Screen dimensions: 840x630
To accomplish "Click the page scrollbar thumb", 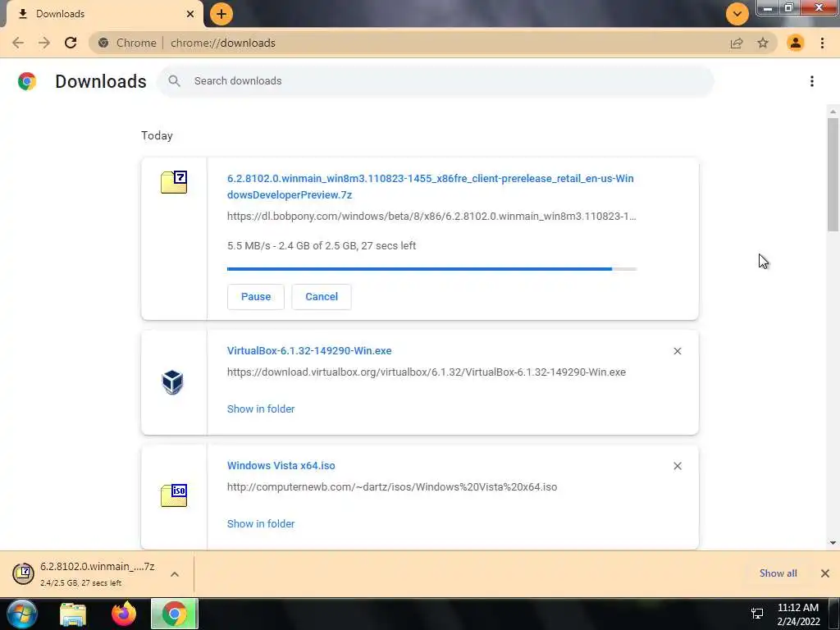I will click(833, 176).
